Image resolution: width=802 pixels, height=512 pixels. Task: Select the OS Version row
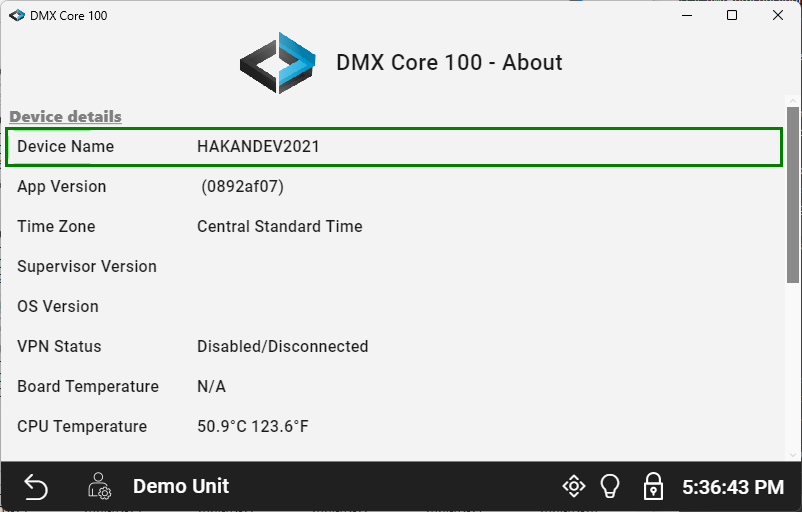click(393, 307)
